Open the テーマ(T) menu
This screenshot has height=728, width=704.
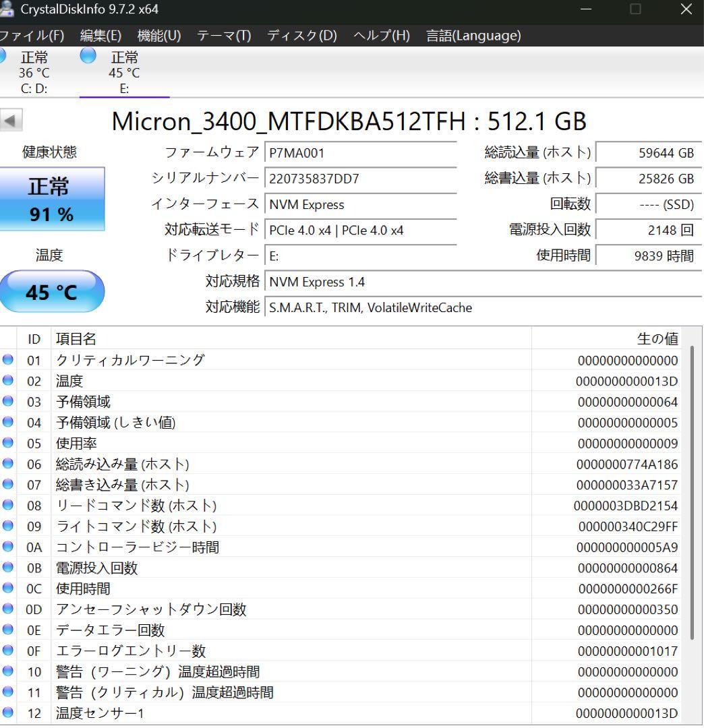click(224, 35)
